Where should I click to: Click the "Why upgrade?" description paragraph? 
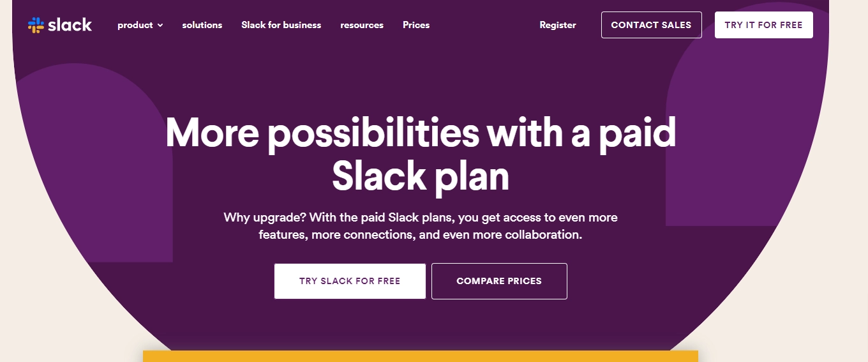[x=421, y=226]
